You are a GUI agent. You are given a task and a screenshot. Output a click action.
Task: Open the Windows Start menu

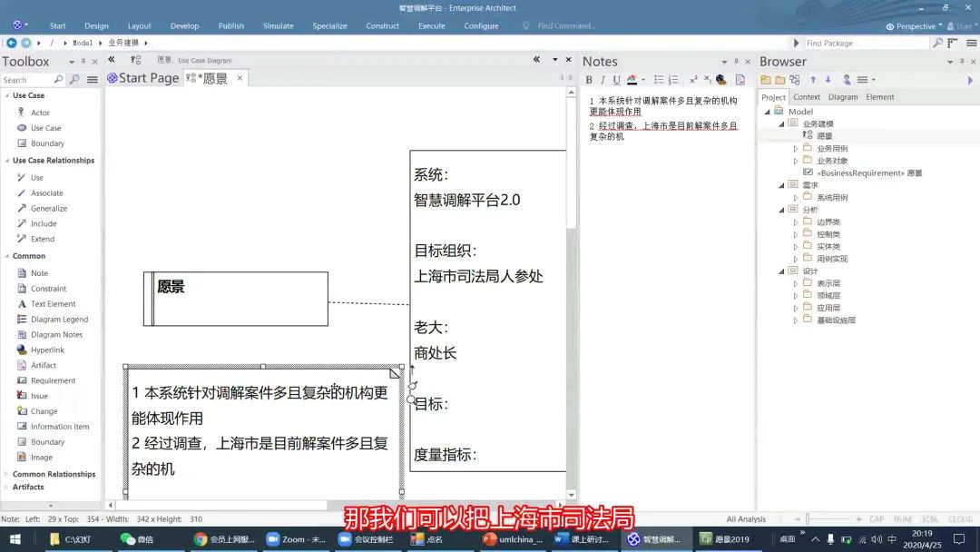click(15, 539)
